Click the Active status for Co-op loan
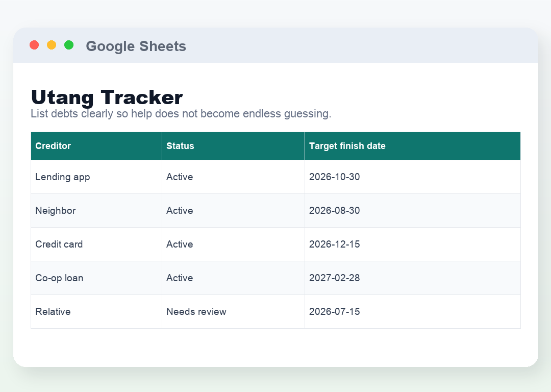Screen dimensions: 551x392 pyautogui.click(x=233, y=278)
